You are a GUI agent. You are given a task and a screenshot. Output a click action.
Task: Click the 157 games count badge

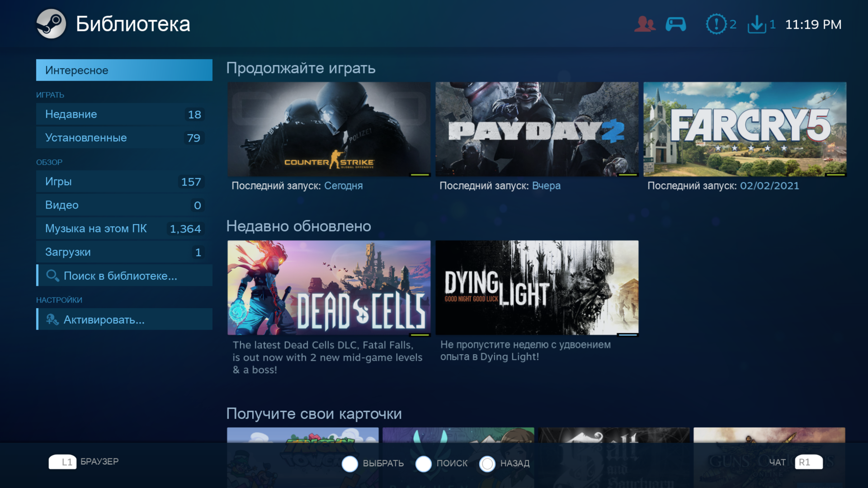pos(191,182)
